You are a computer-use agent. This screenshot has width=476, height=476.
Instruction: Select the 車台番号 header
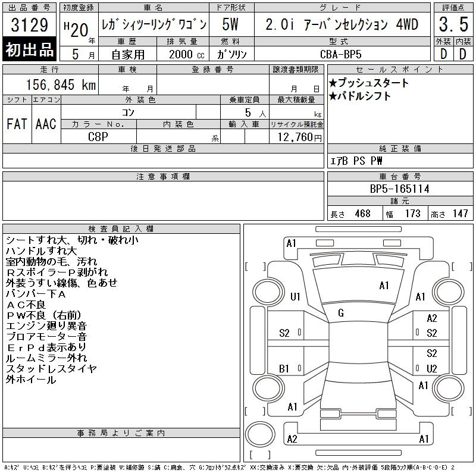click(400, 176)
